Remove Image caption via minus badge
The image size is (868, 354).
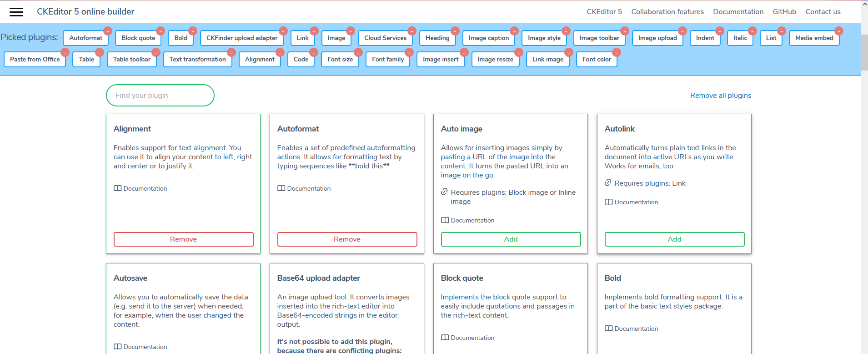click(514, 31)
